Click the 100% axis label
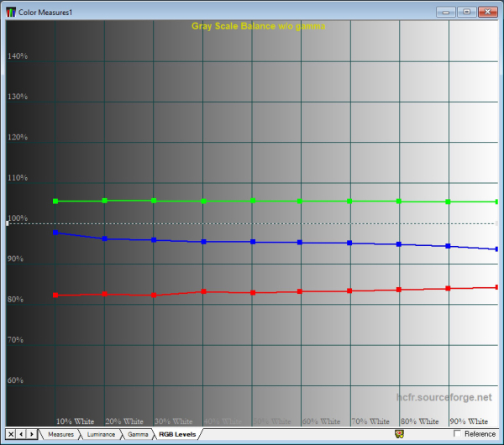The height and width of the screenshot is (445, 504). pos(18,218)
